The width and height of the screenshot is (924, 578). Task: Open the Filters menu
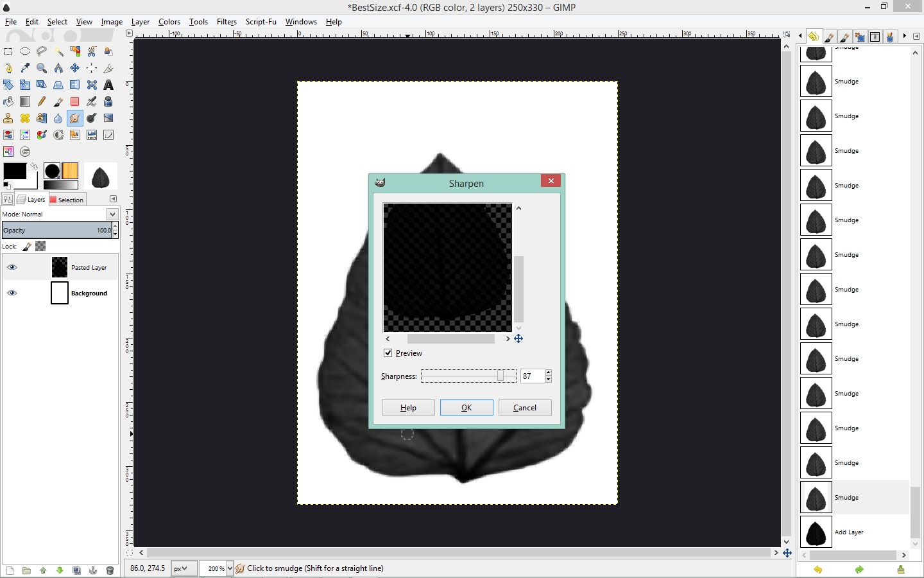click(x=227, y=22)
